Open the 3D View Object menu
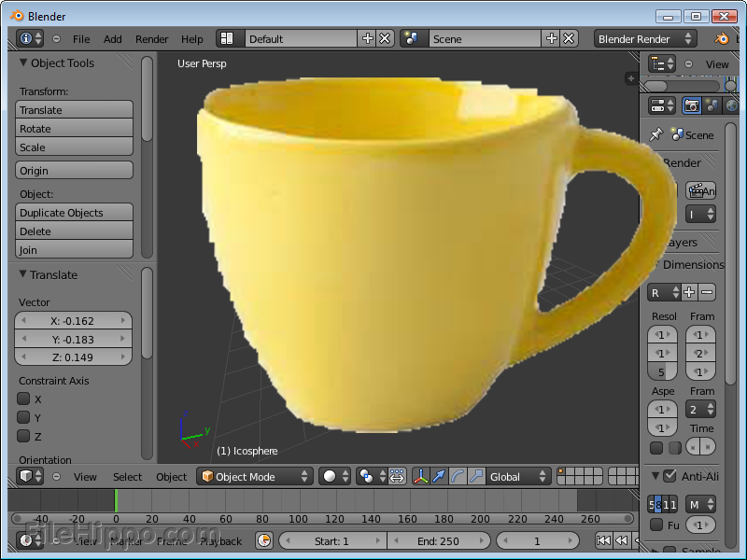Image resolution: width=747 pixels, height=560 pixels. tap(172, 477)
